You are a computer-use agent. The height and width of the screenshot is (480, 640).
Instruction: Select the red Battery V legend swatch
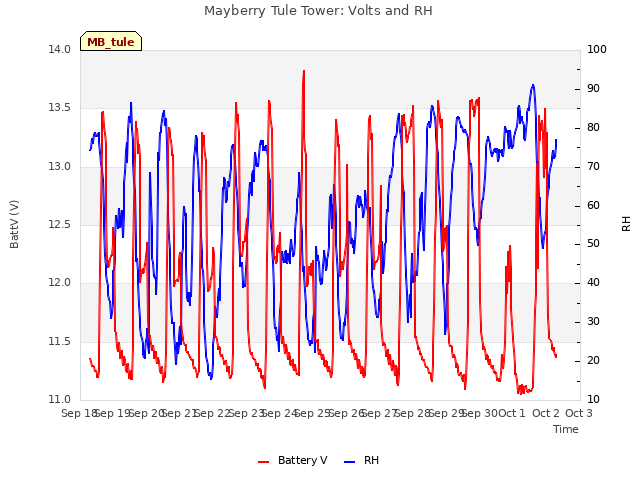264,462
